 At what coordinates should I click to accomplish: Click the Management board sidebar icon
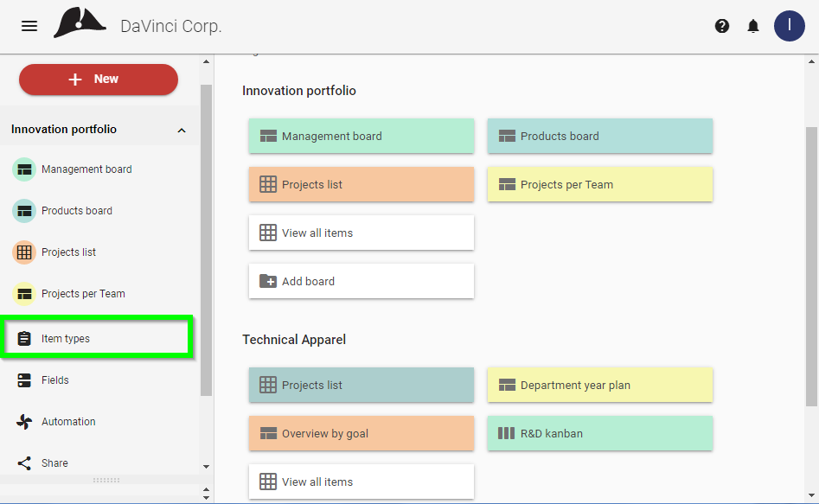tap(24, 169)
